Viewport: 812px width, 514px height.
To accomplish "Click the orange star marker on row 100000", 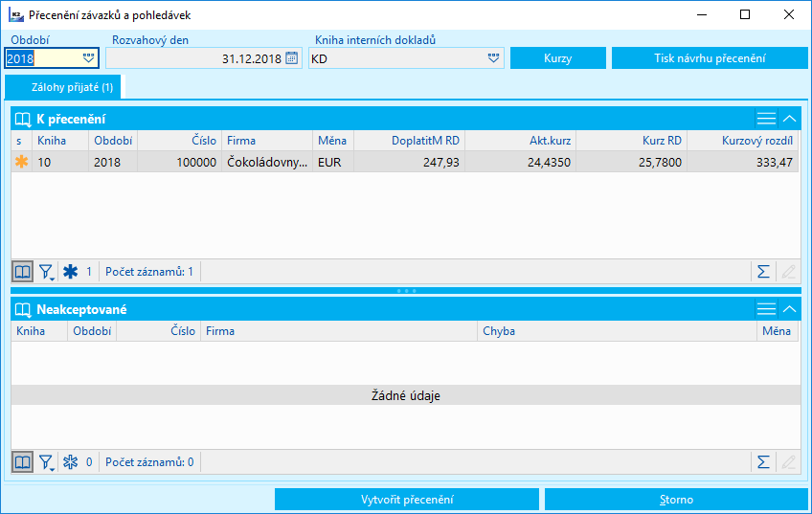I will (x=21, y=162).
